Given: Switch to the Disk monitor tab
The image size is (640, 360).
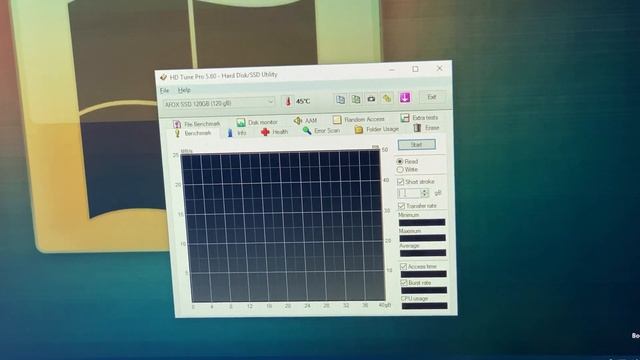Looking at the screenshot, I should tap(257, 122).
